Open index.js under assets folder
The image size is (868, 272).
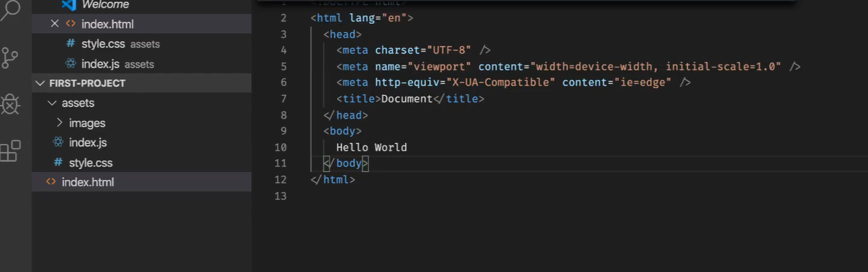(x=142, y=143)
